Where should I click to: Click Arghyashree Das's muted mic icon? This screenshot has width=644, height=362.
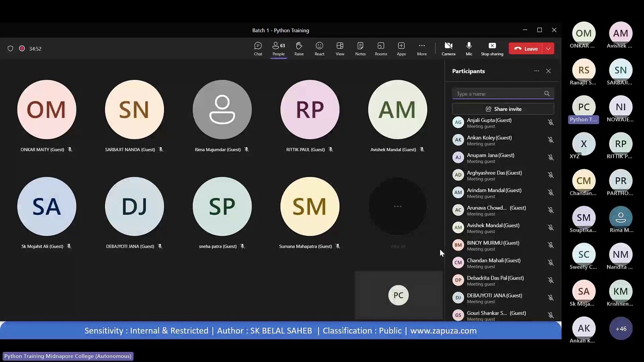pyautogui.click(x=550, y=175)
